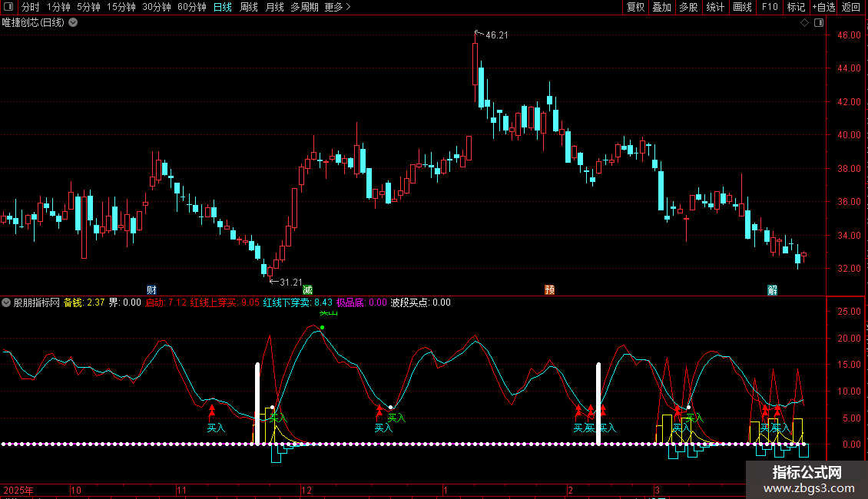This screenshot has height=499, width=868.
Task: Click the 红线下穿卖: 8.43 value
Action: tap(298, 302)
